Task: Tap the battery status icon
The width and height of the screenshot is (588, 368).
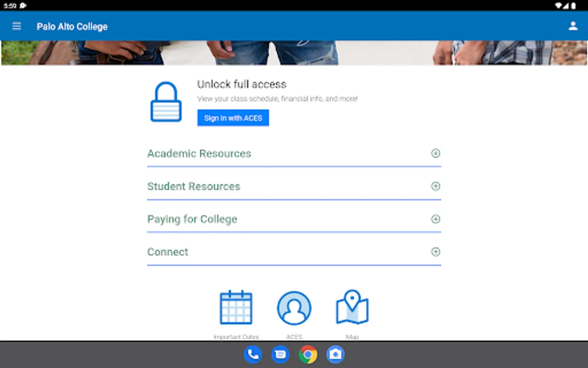Action: tap(574, 5)
